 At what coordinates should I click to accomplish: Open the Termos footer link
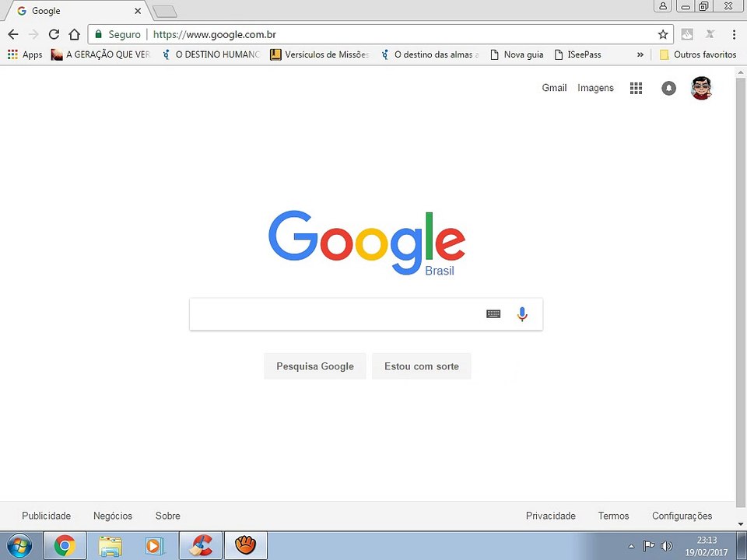(x=614, y=516)
